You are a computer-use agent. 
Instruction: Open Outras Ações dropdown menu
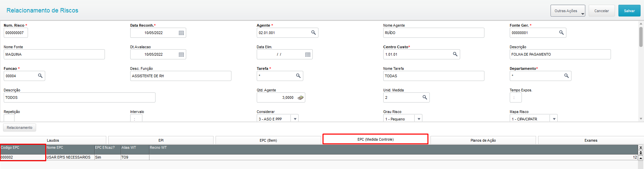pyautogui.click(x=568, y=11)
